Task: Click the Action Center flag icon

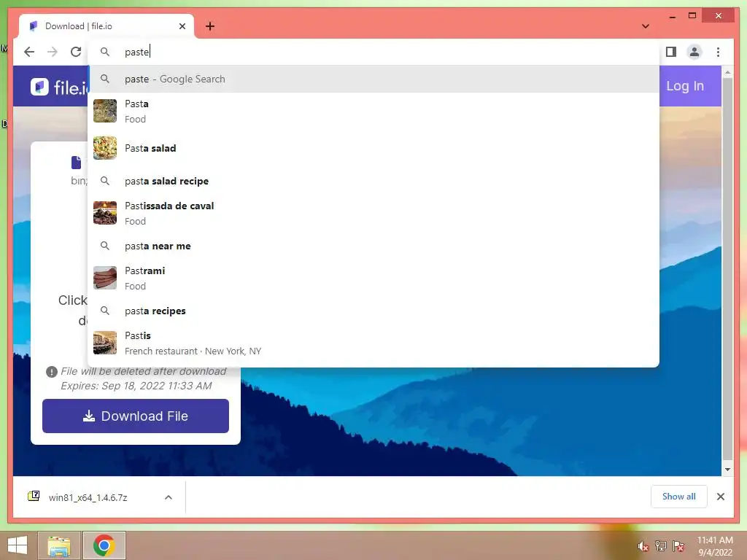Action: click(678, 546)
